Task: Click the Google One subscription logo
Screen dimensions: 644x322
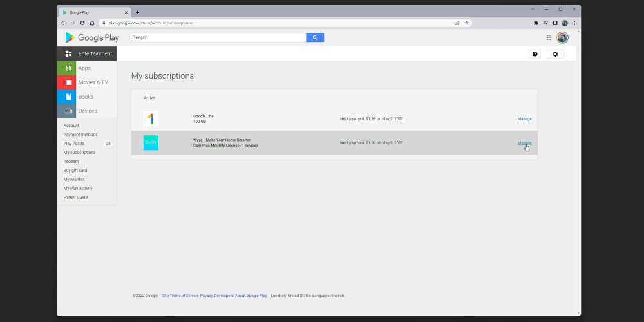Action: point(151,118)
